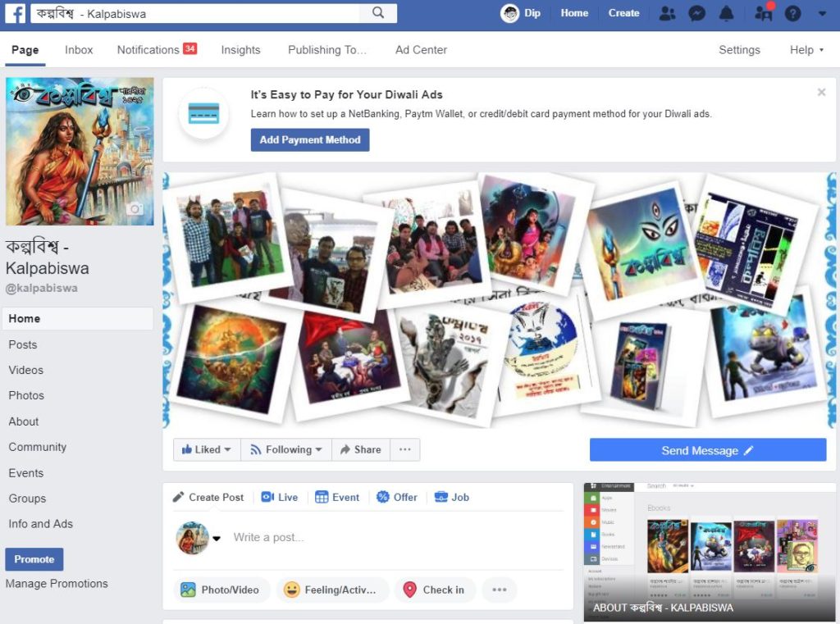The width and height of the screenshot is (840, 624).
Task: Open the Help dropdown menu
Action: (x=806, y=50)
